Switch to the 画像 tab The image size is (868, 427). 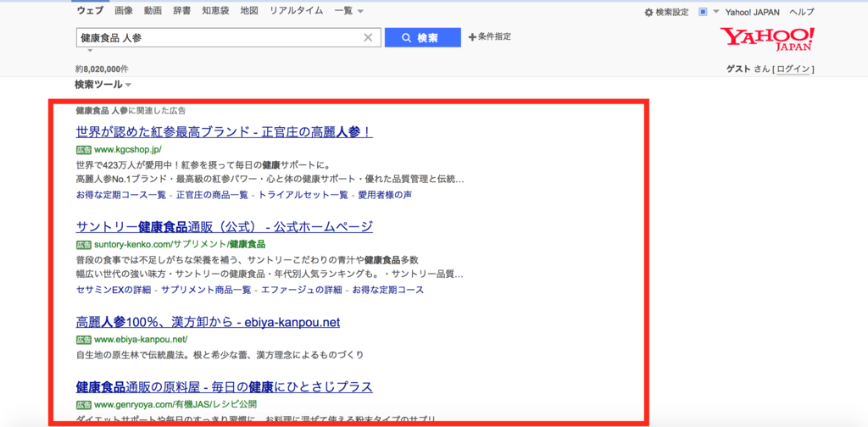[124, 11]
